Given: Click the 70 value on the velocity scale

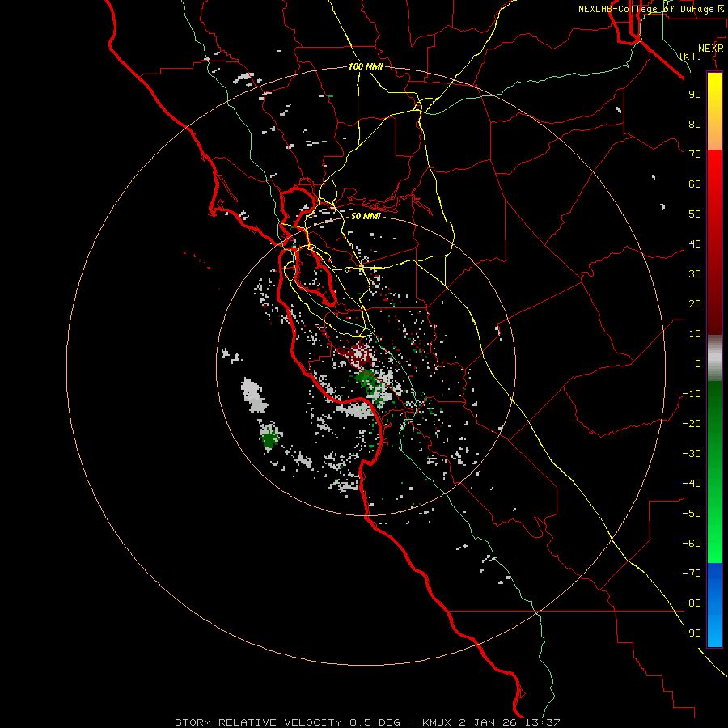Looking at the screenshot, I should pyautogui.click(x=695, y=154).
